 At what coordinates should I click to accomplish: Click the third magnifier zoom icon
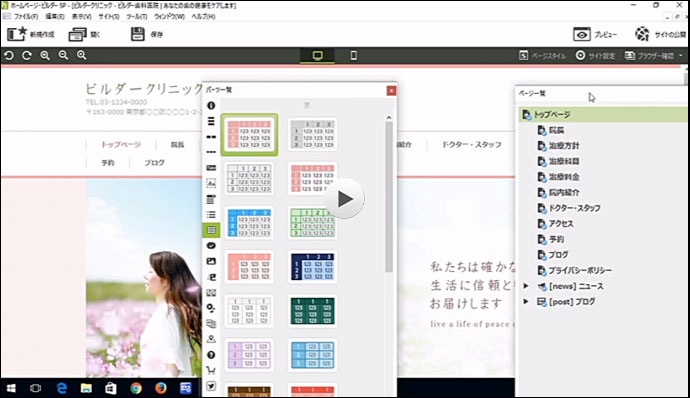click(81, 55)
